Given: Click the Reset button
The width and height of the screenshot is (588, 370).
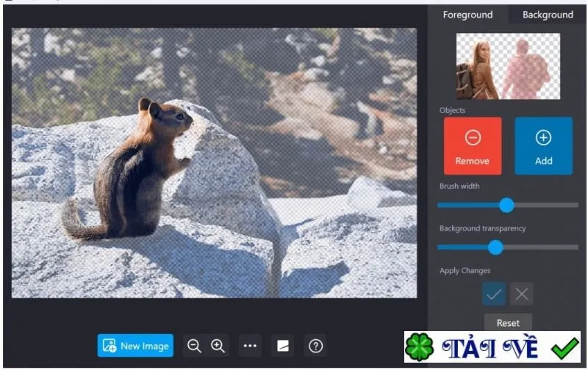Looking at the screenshot, I should tap(508, 322).
